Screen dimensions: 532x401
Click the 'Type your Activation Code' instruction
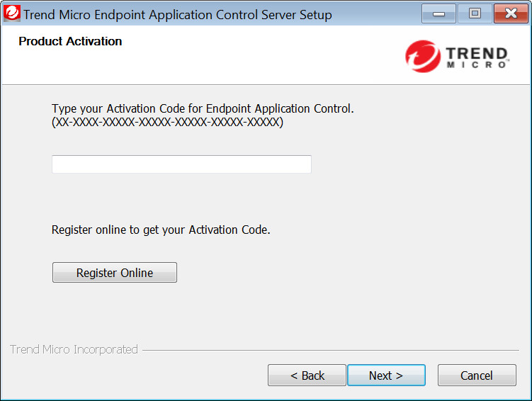point(203,109)
